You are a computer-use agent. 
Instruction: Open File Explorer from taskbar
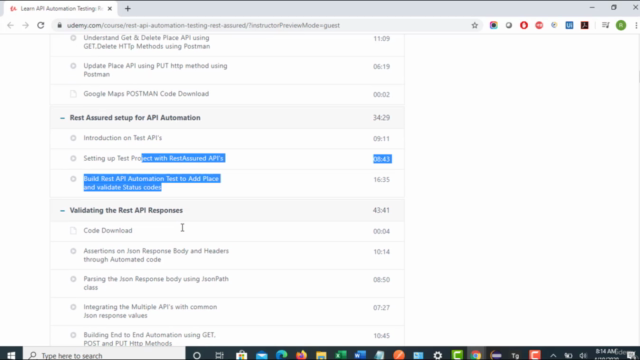click(x=321, y=355)
